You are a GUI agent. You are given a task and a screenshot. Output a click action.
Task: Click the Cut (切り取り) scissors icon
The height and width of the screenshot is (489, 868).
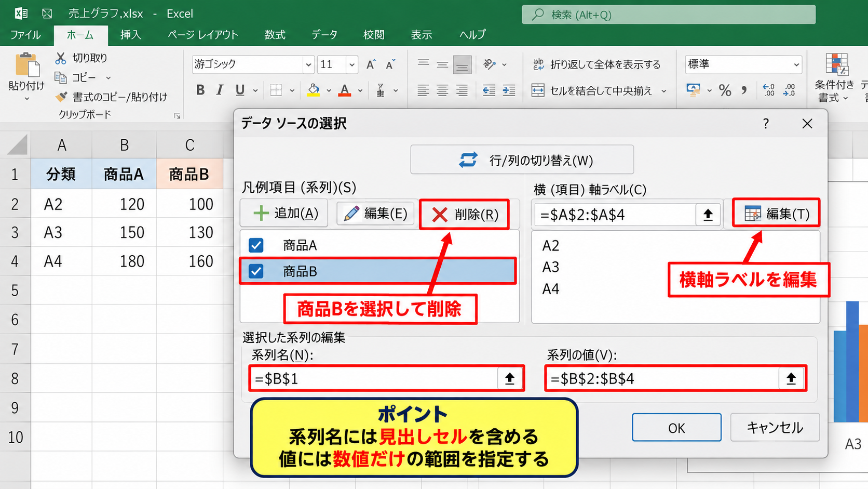coord(61,58)
